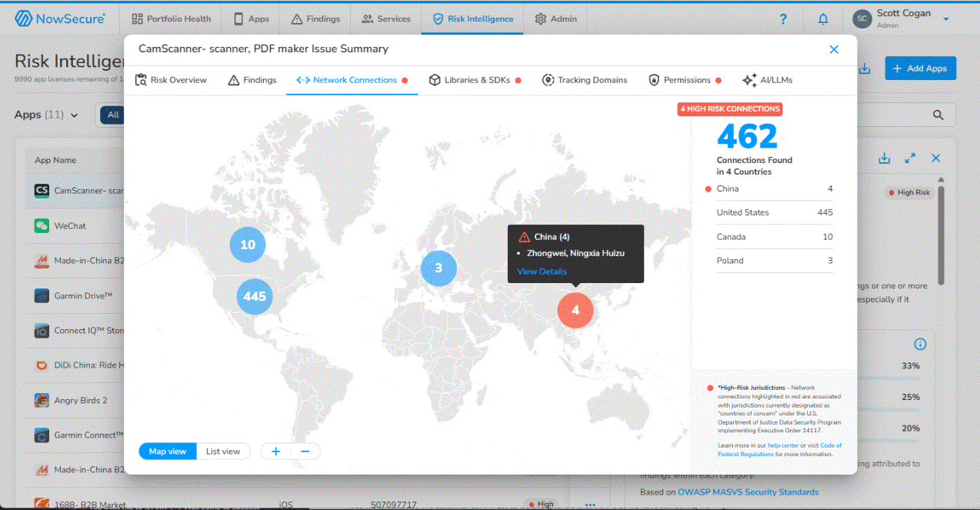Open Services menu
Screen dimensions: 980x510
(385, 18)
